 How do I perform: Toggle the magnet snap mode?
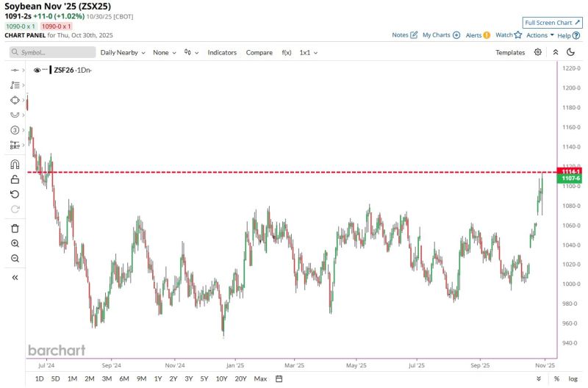click(x=15, y=165)
